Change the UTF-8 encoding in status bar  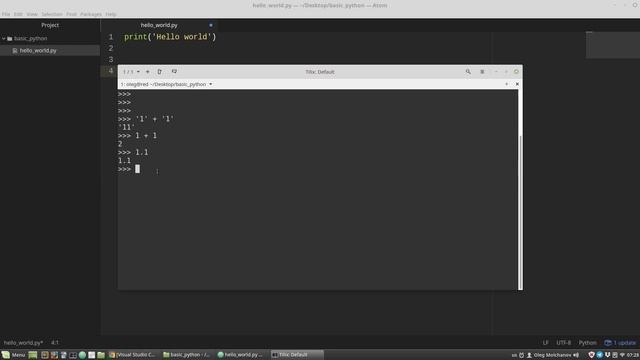click(x=564, y=343)
